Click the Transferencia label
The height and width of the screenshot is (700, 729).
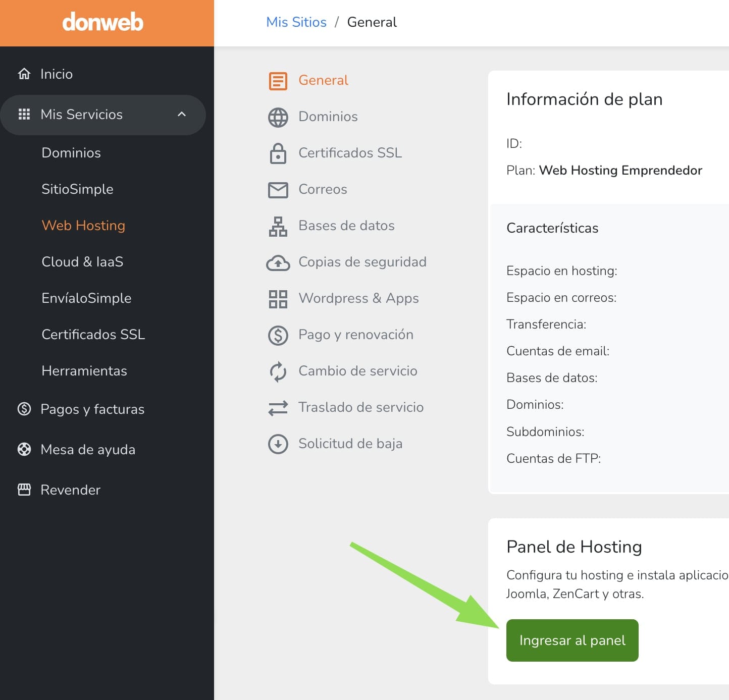click(546, 325)
